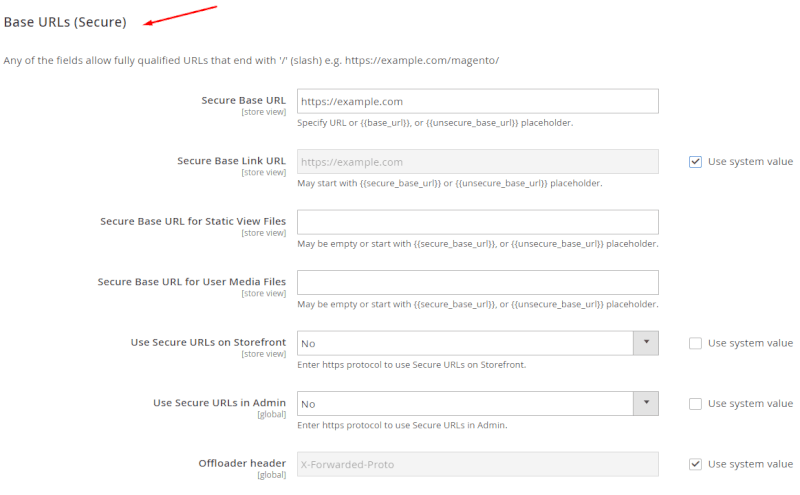This screenshot has width=800, height=495.
Task: Click the 'May start with {{secure_base_url}}' hint
Action: (x=449, y=183)
